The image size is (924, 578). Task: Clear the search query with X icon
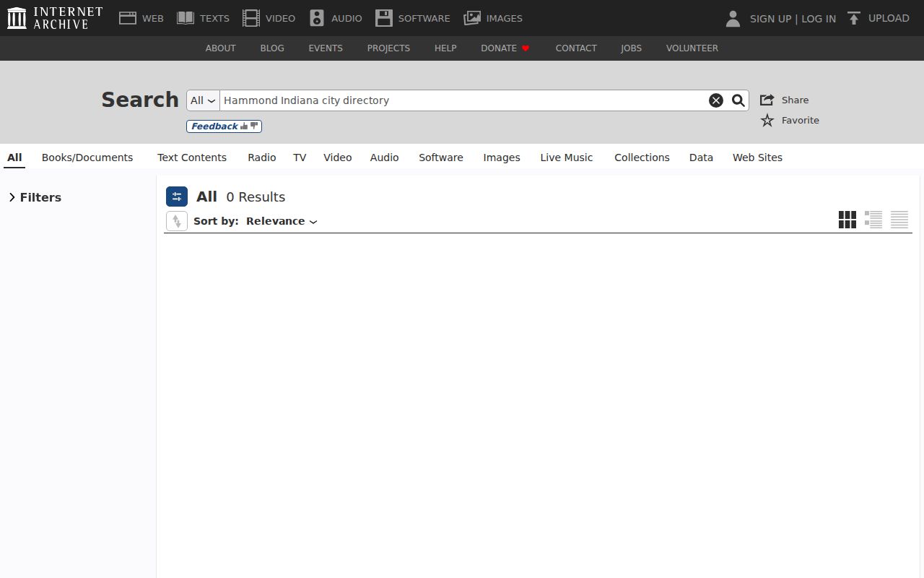tap(716, 100)
